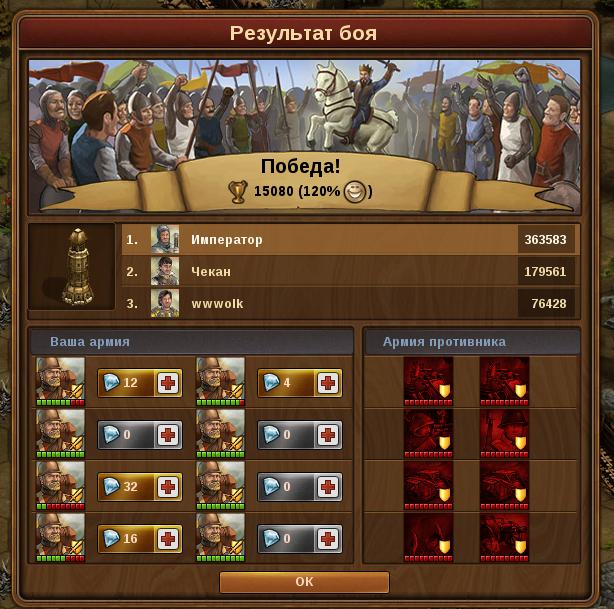Click top-left enemy unit in Армия противника
The height and width of the screenshot is (609, 614).
428,382
